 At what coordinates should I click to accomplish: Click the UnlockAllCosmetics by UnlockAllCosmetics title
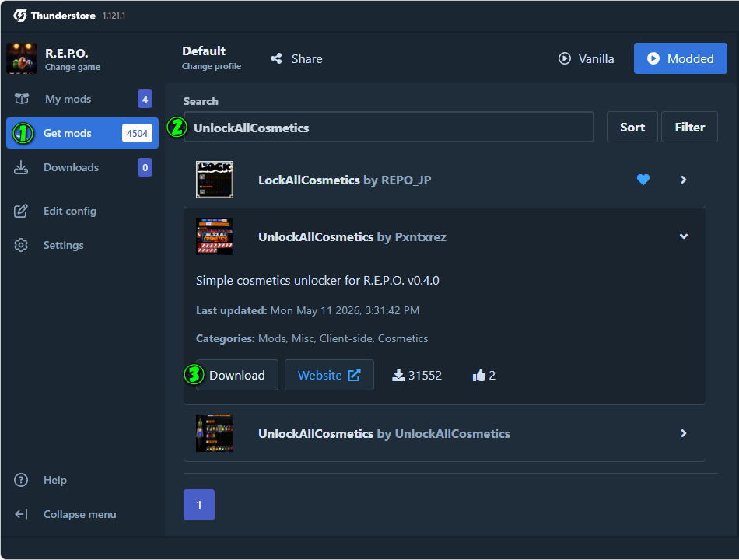pos(384,434)
